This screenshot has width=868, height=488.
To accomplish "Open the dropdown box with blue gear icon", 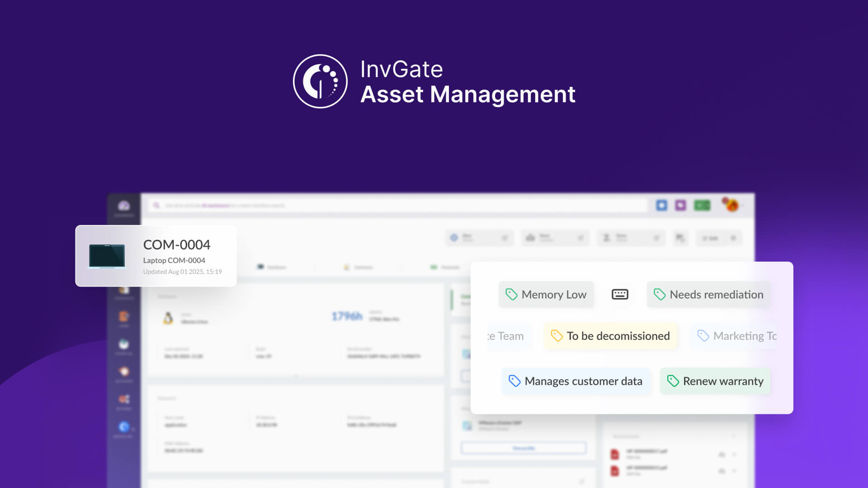I will (x=480, y=238).
